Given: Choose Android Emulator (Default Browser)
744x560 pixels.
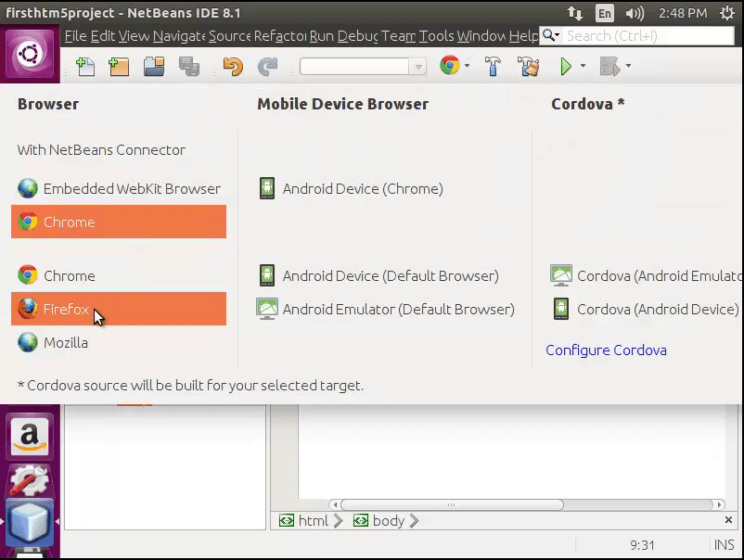Looking at the screenshot, I should (385, 309).
